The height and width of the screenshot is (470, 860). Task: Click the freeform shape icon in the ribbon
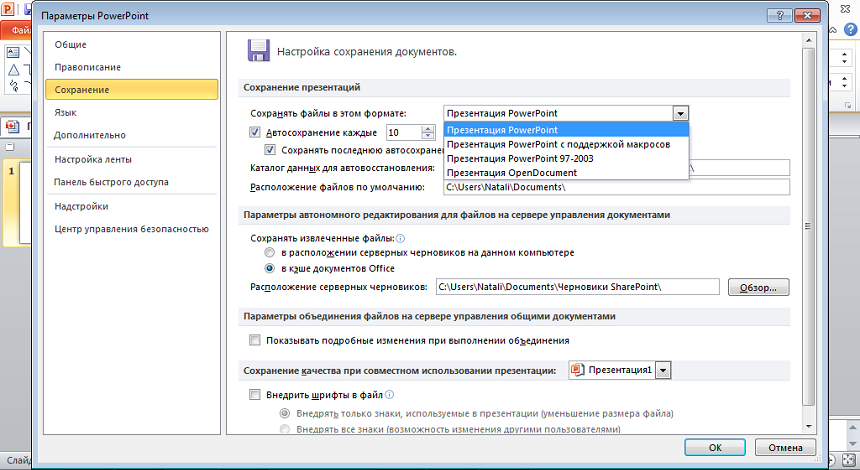click(14, 86)
